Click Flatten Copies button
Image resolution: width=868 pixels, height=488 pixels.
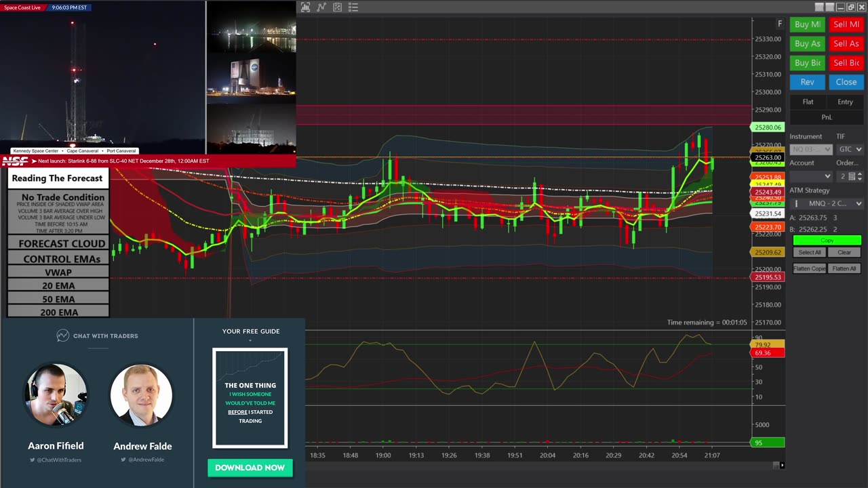[809, 268]
